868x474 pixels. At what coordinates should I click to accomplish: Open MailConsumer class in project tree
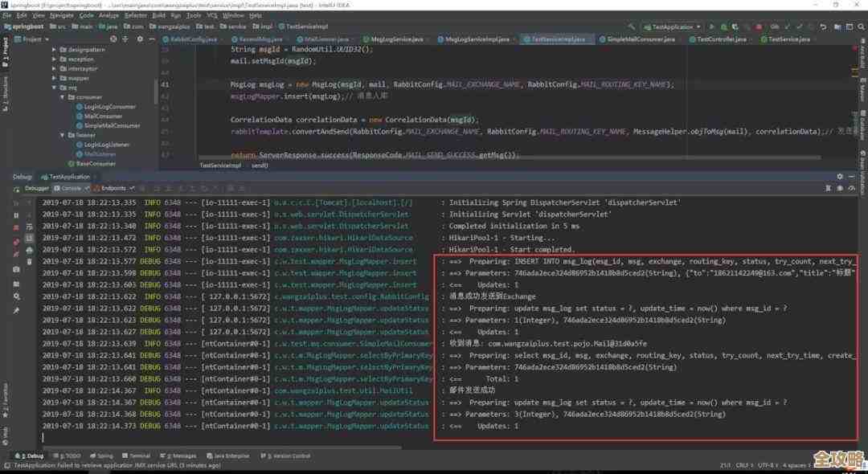click(x=103, y=116)
